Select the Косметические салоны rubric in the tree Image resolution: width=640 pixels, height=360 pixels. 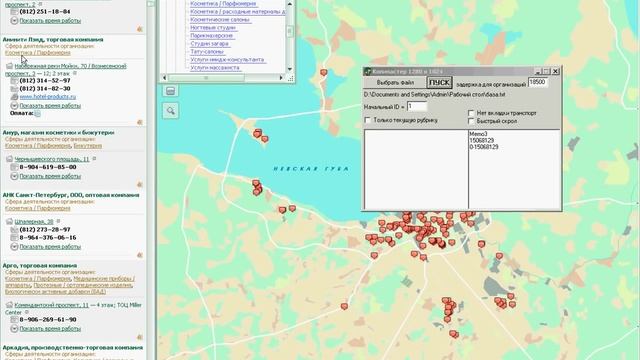220,20
